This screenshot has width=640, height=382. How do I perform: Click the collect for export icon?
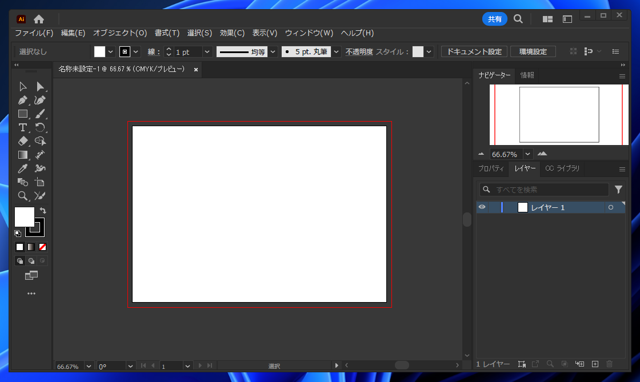(535, 364)
